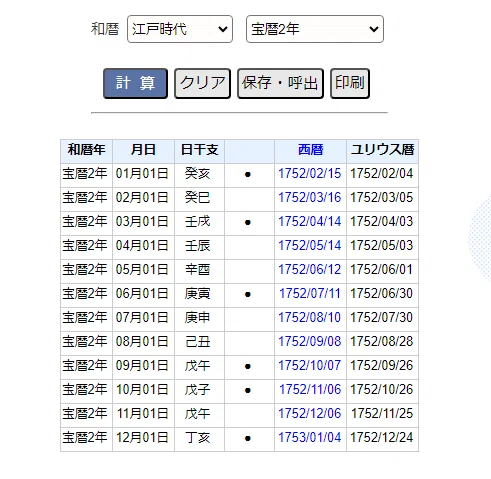Select the 05月01日 cell

[143, 270]
